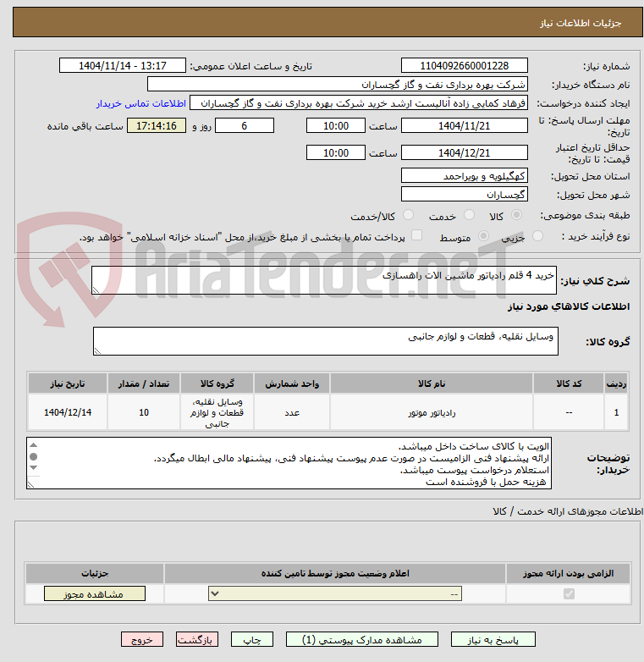Select the کالا radio button
644x662 pixels.
click(x=516, y=215)
